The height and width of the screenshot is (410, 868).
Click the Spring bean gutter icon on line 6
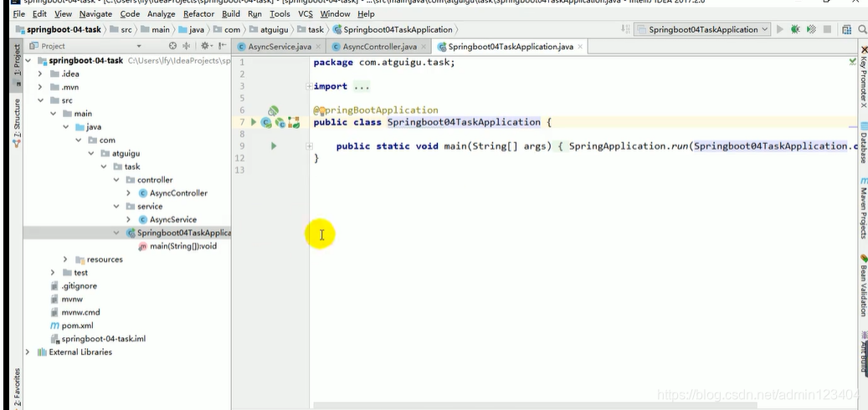click(x=273, y=110)
